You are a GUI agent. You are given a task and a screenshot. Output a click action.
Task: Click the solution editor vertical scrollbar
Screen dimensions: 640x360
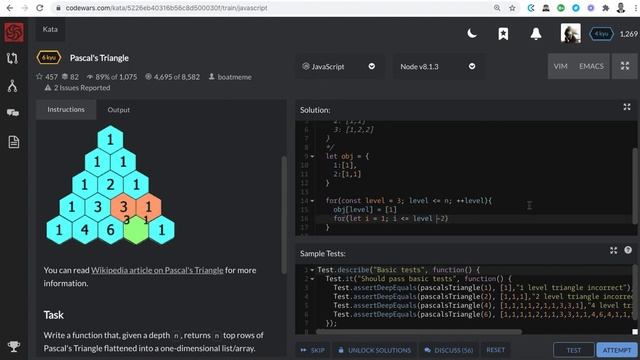point(635,186)
